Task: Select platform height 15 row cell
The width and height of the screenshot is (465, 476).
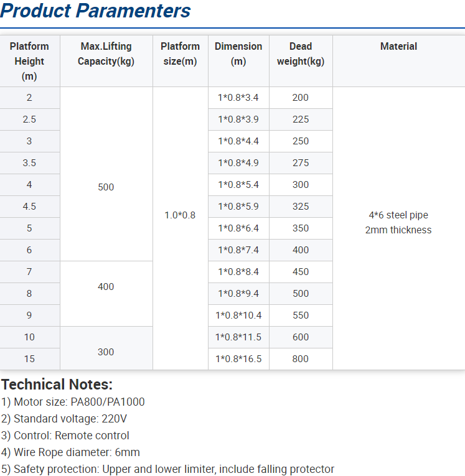Action: pos(29,358)
